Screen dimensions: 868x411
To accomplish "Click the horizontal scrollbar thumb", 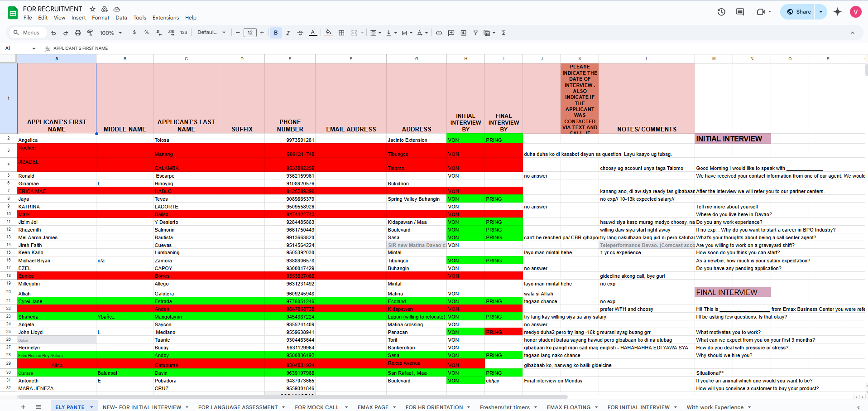I will pyautogui.click(x=293, y=397).
